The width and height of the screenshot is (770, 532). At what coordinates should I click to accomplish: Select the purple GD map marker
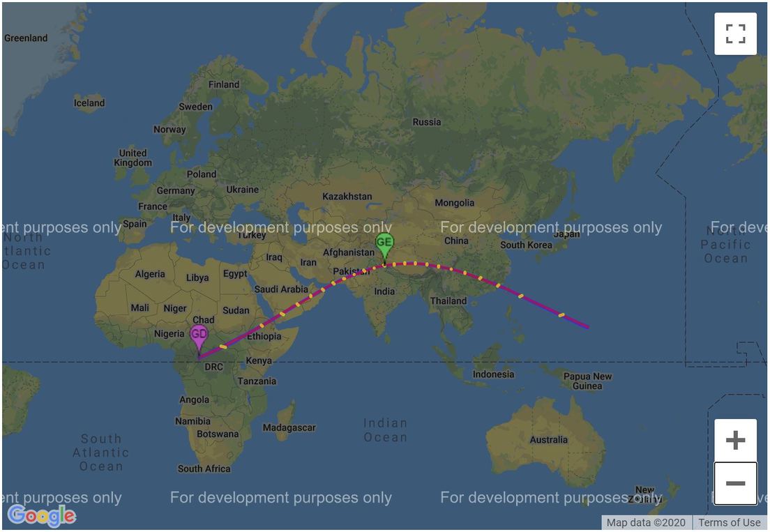click(x=199, y=336)
